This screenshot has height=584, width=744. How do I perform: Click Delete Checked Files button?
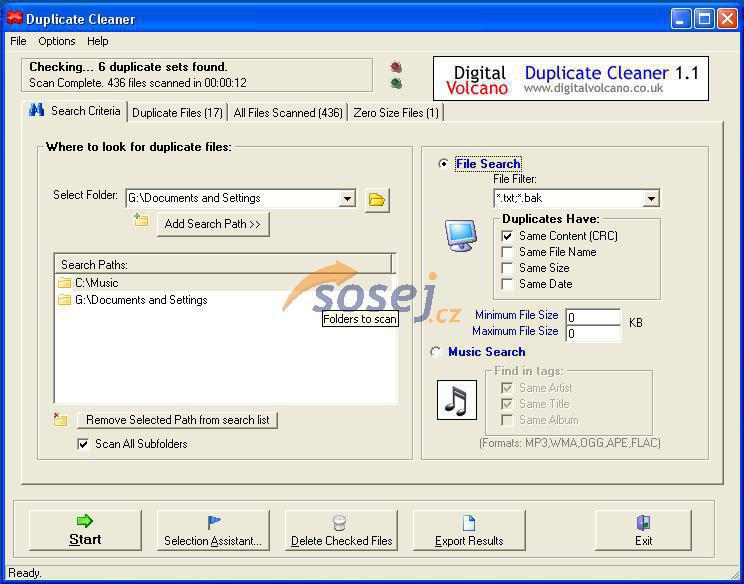[341, 530]
